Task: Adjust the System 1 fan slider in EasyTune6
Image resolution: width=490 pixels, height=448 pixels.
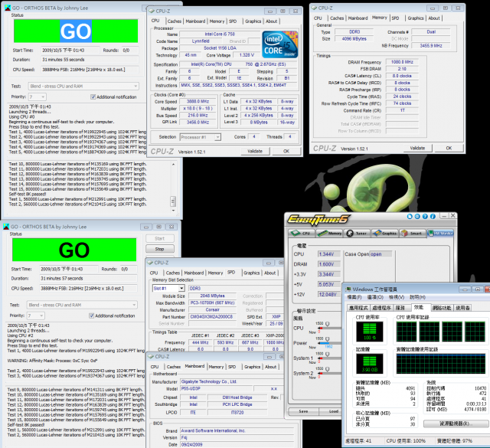Action: [x=328, y=355]
